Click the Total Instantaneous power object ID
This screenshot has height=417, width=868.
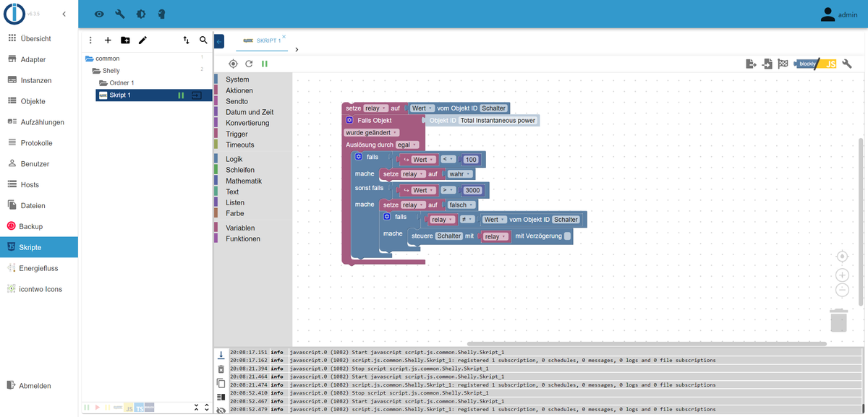[498, 121]
